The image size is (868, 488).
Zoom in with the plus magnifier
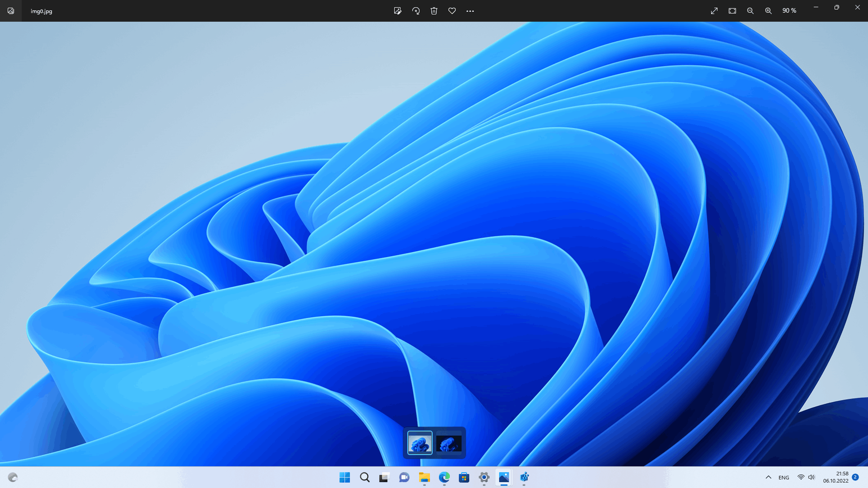click(769, 11)
